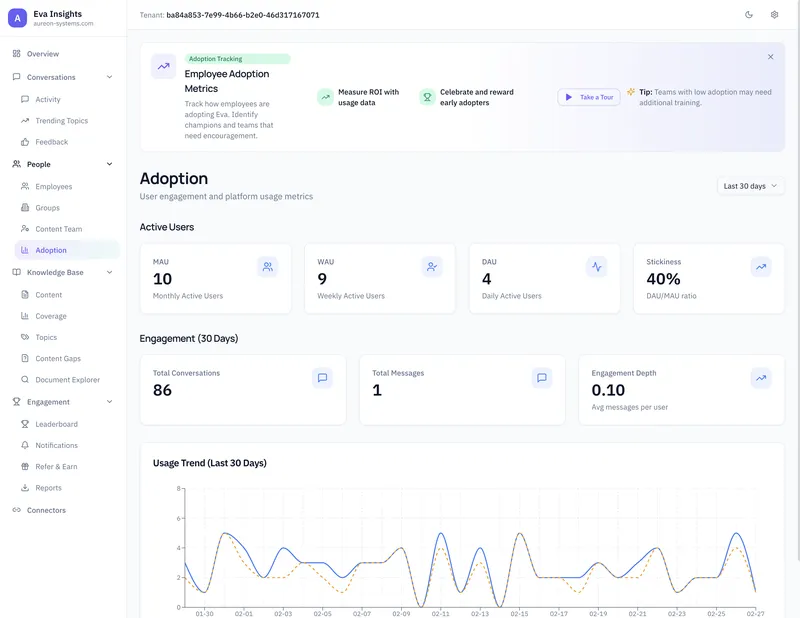Click the Total Messages chat icon

(542, 378)
